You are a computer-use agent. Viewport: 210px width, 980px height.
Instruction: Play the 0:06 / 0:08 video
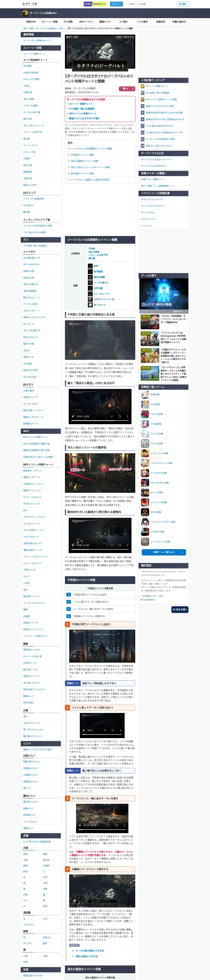[73, 416]
